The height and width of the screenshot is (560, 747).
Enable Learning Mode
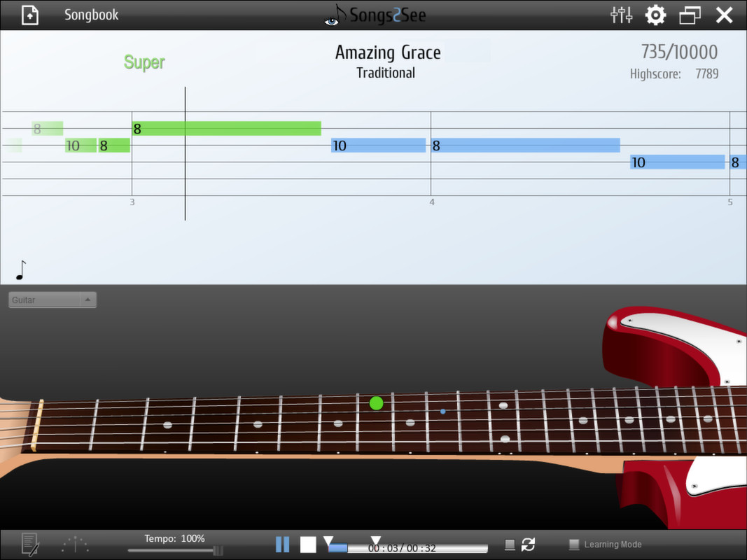tap(574, 544)
